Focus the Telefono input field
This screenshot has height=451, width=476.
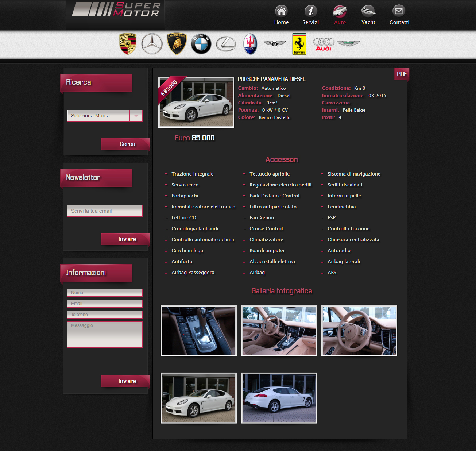coord(105,315)
